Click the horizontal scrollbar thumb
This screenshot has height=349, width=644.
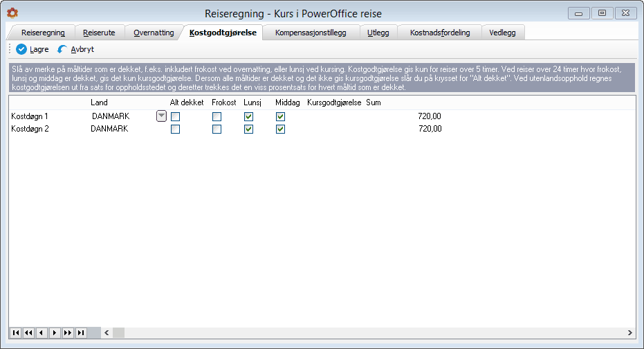[x=119, y=332]
